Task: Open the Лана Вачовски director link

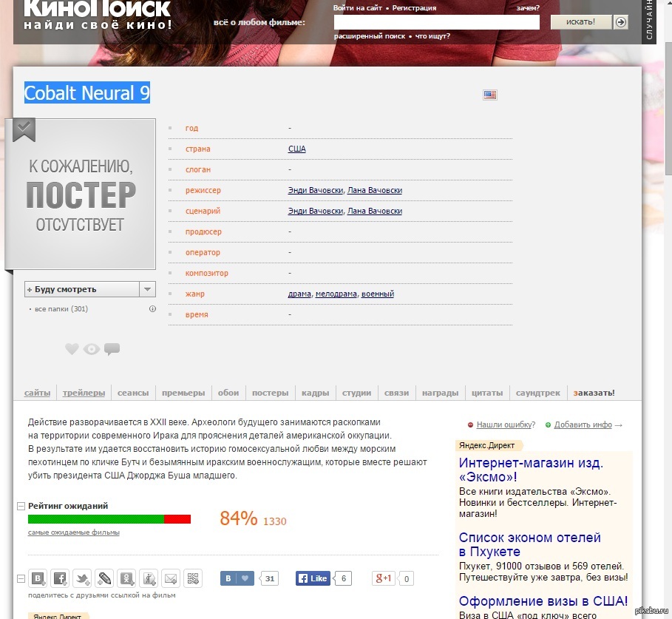Action: point(375,190)
